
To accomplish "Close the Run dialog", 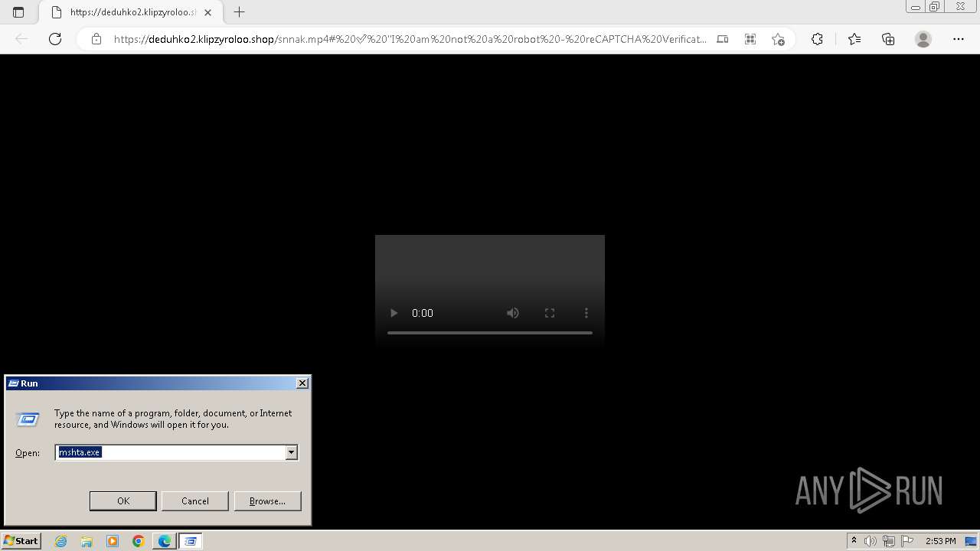I will (x=302, y=383).
